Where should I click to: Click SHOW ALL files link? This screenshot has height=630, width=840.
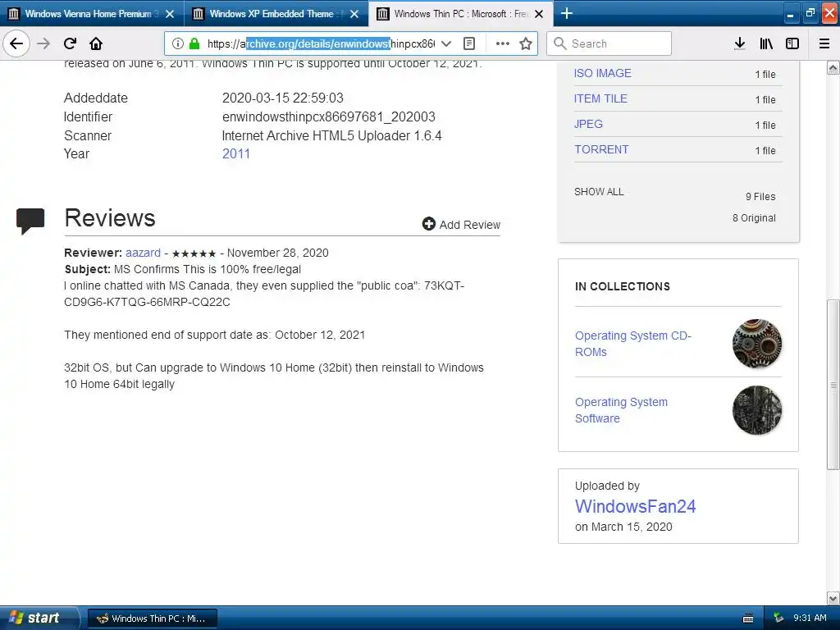(x=599, y=192)
